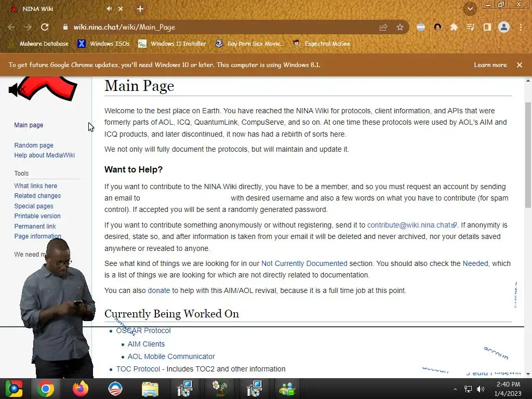This screenshot has height=399, width=532.
Task: Mute the NINA Wiki tab audio icon
Action: 109,9
